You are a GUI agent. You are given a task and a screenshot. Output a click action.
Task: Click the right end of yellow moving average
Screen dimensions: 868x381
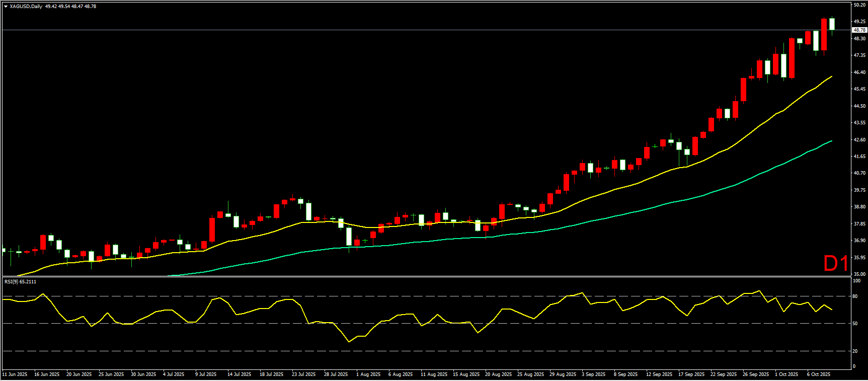pyautogui.click(x=831, y=77)
